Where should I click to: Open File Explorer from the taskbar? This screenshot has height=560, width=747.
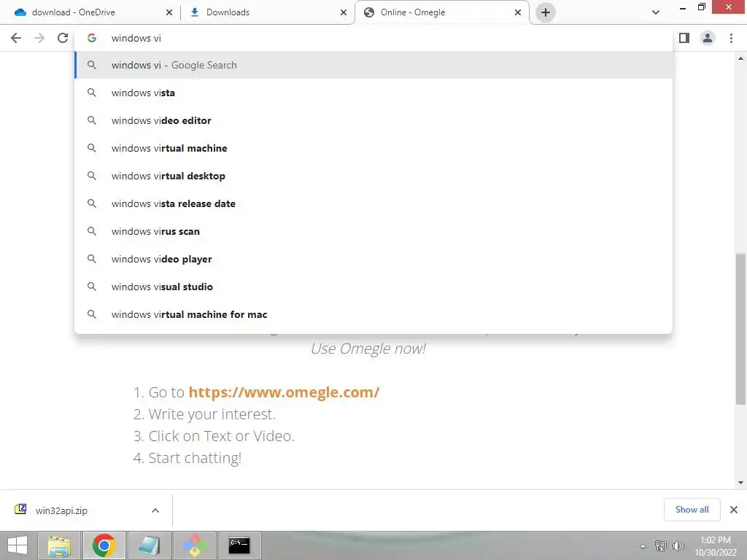[59, 545]
